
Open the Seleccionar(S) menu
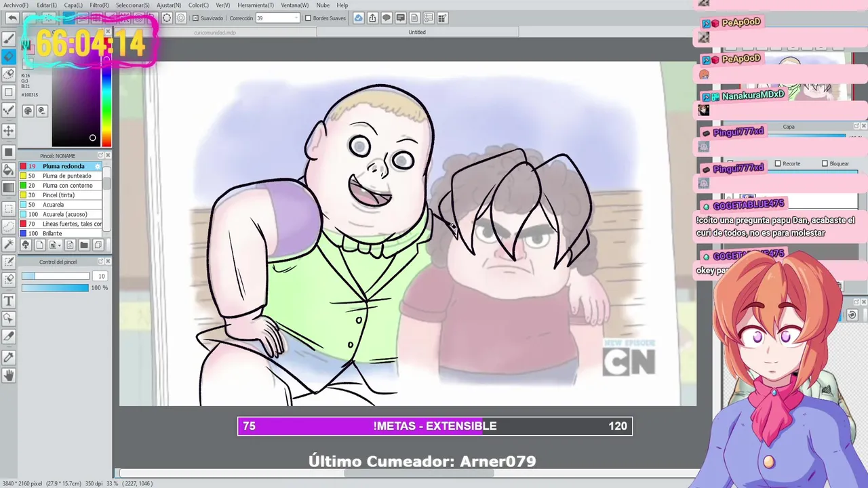point(132,5)
